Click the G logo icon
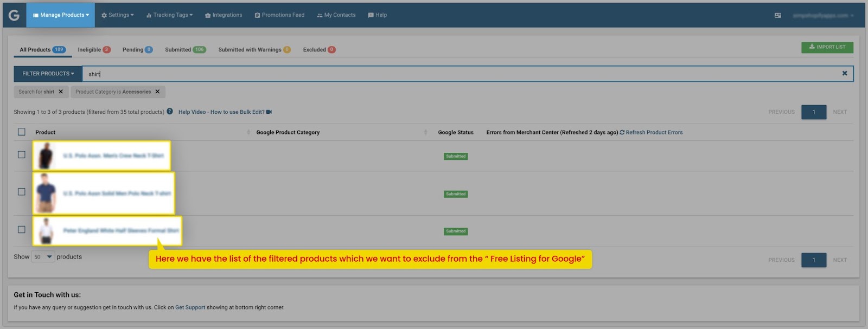868x329 pixels. click(x=14, y=15)
